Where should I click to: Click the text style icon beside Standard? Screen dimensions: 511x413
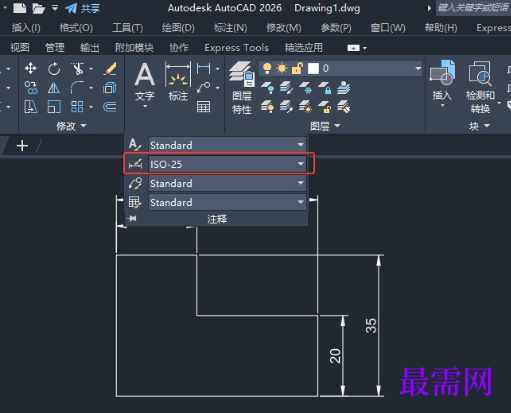[135, 145]
